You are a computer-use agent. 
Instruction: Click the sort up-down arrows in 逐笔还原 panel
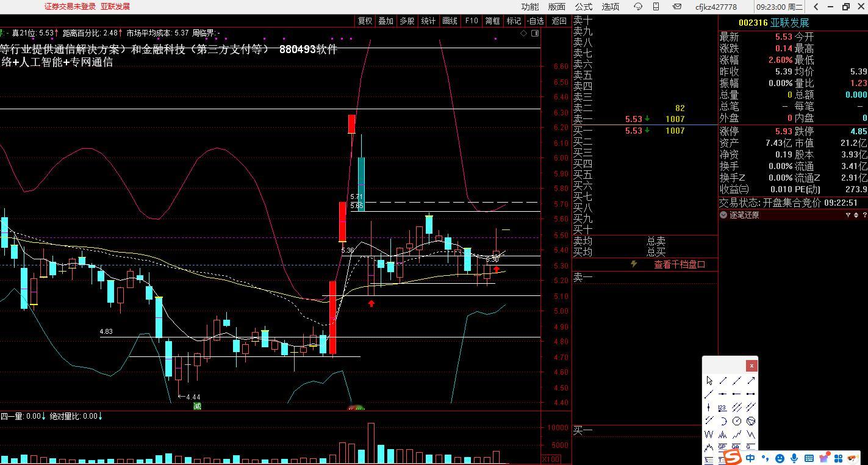pyautogui.click(x=856, y=215)
